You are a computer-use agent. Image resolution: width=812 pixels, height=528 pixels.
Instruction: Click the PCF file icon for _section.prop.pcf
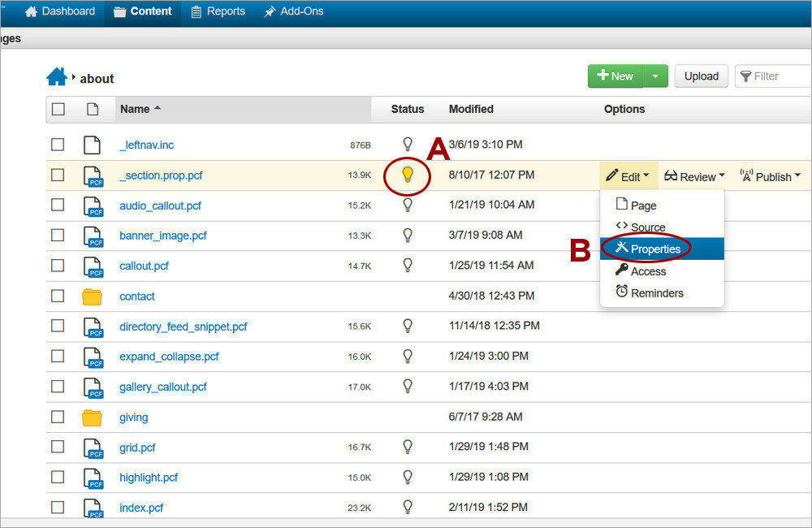coord(93,176)
